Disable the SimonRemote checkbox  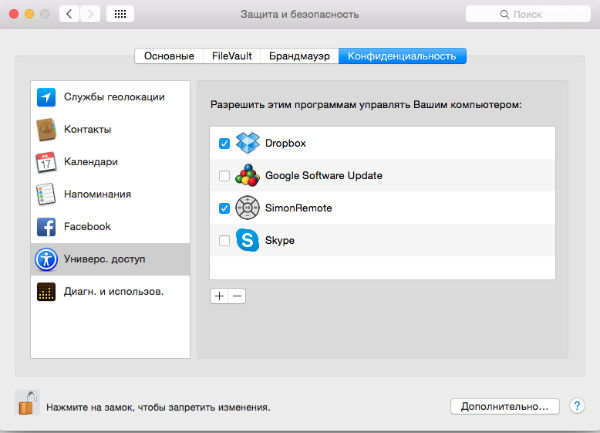coord(224,208)
